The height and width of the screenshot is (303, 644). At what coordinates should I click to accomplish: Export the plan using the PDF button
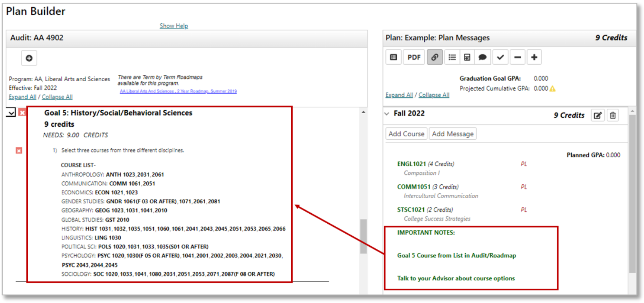[x=414, y=57]
